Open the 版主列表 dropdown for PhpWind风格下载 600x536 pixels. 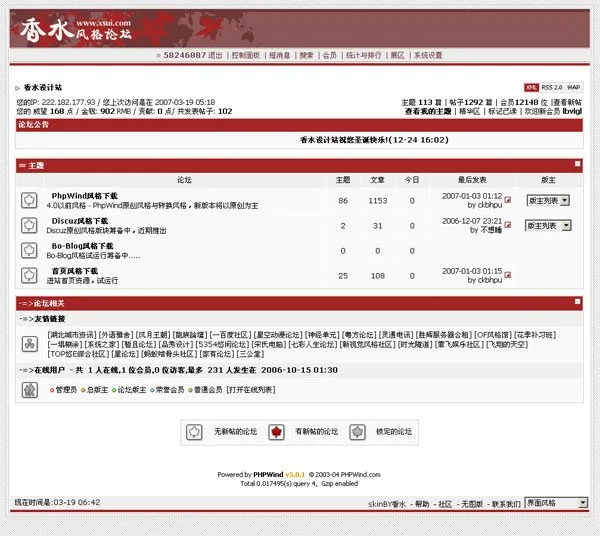click(x=548, y=200)
